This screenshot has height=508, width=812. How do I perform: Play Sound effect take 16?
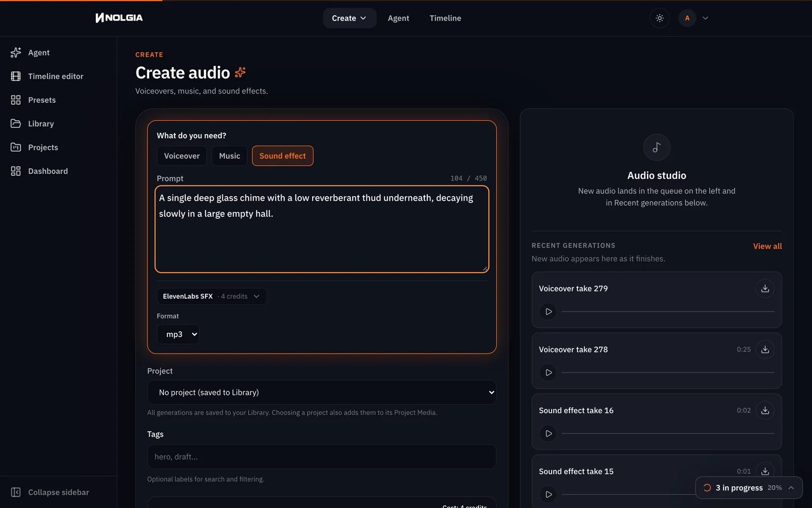pos(548,433)
